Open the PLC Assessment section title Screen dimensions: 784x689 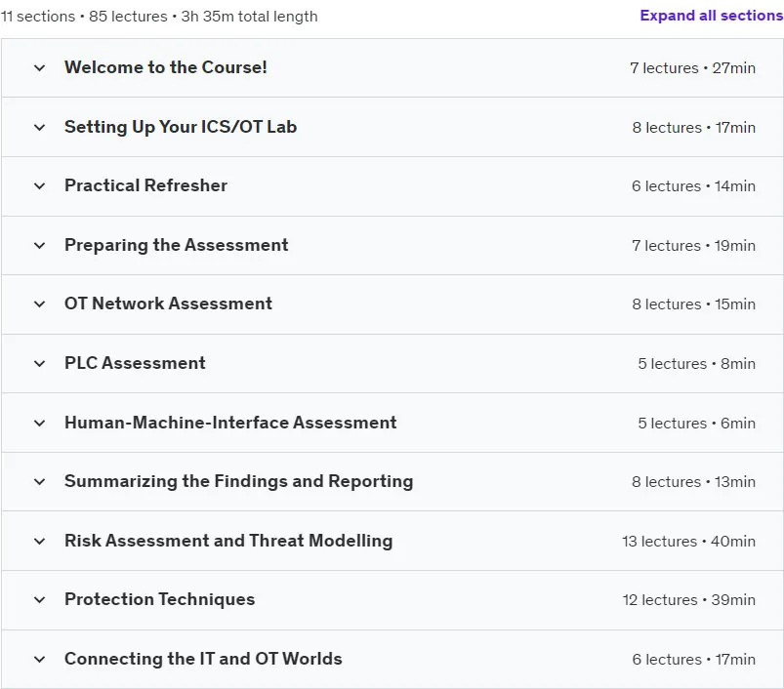(x=135, y=363)
